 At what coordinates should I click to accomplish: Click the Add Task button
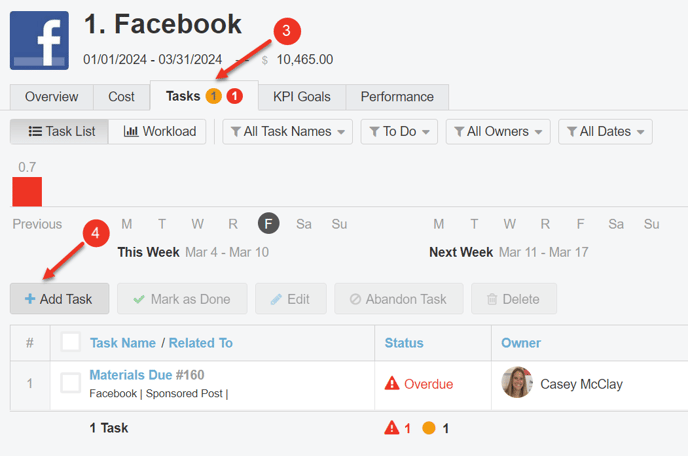point(60,299)
